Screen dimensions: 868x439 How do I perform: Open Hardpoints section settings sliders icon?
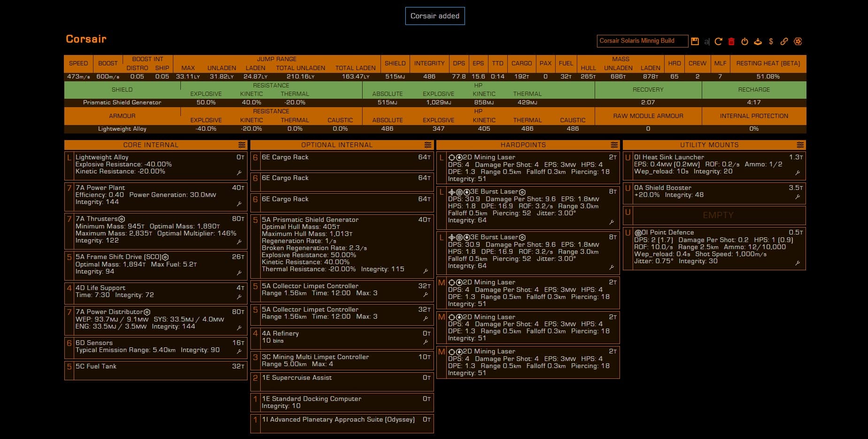614,145
